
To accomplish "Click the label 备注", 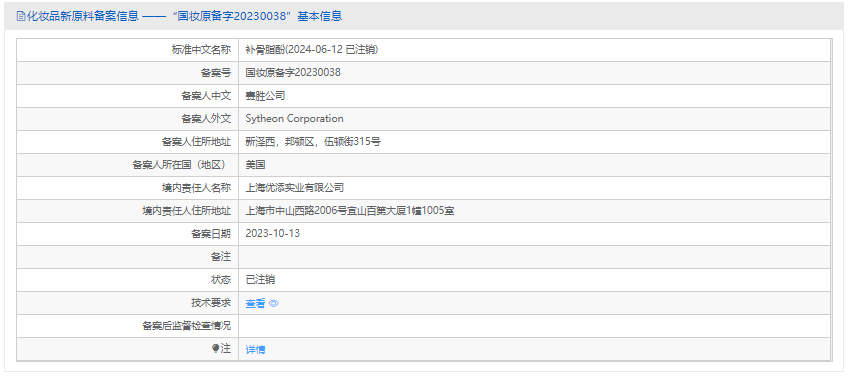I will (220, 256).
